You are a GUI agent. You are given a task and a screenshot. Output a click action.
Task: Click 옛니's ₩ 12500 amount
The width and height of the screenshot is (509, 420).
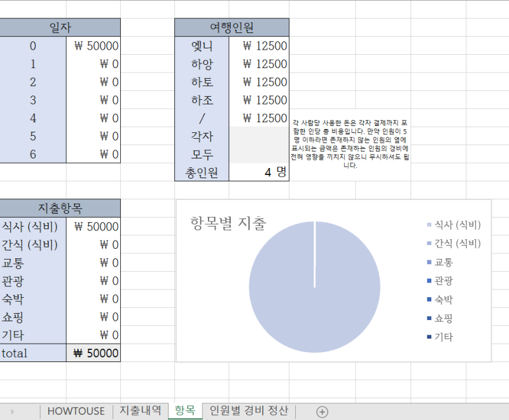[x=259, y=46]
